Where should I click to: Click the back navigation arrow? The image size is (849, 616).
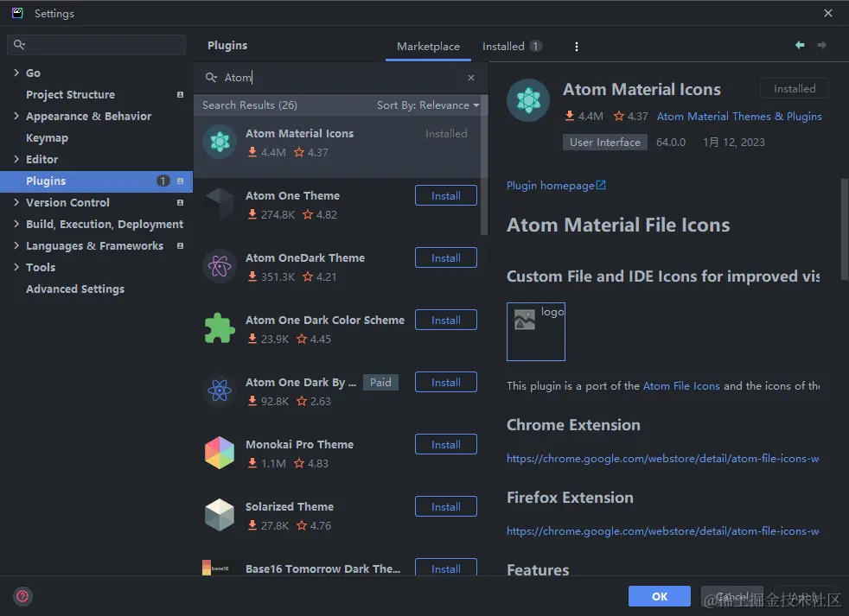point(800,45)
